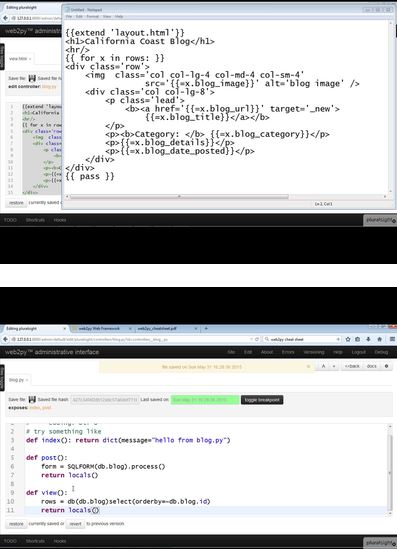Screen dimensions: 397x549
Task: Click 'revert' to previous version button
Action: 75,524
